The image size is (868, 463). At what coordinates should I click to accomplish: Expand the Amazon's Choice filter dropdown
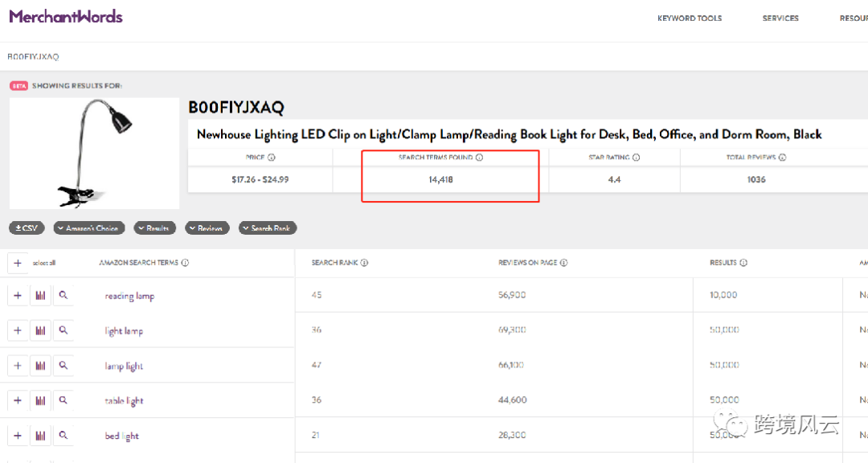[89, 227]
